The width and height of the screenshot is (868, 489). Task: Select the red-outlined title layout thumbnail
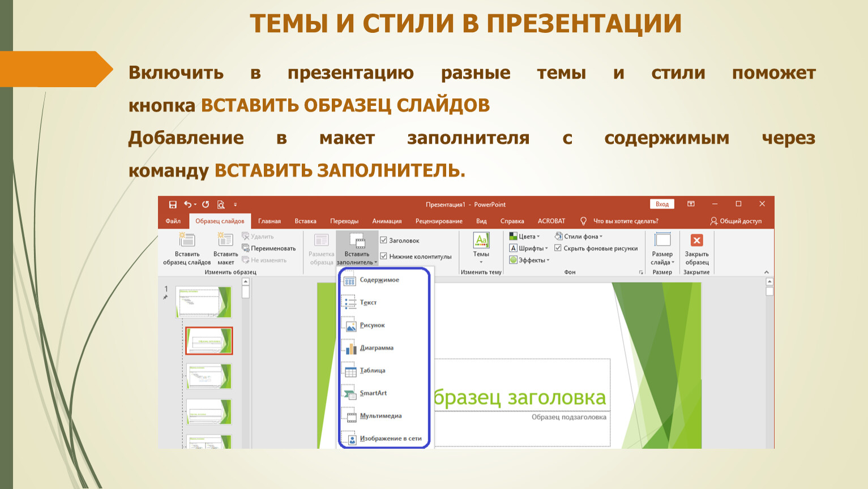pyautogui.click(x=209, y=341)
